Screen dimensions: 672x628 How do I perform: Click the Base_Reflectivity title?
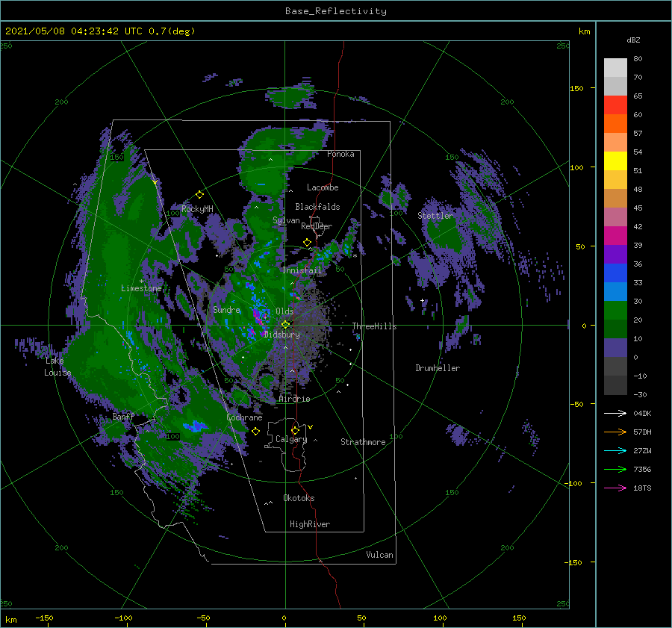pos(336,11)
